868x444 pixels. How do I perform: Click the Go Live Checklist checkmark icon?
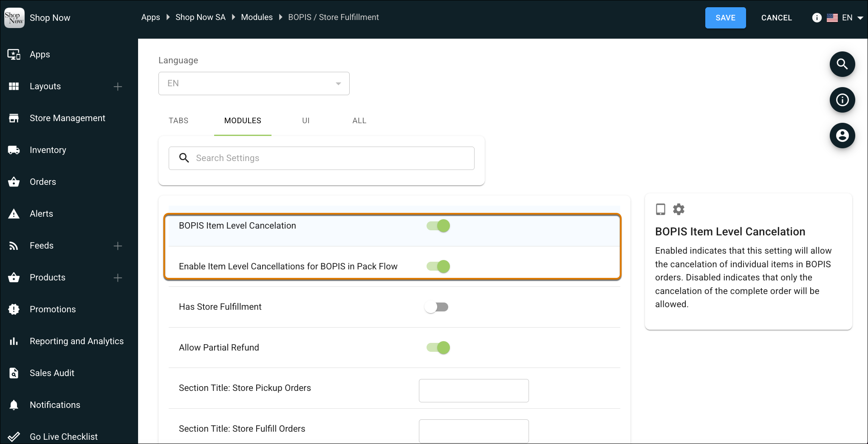point(14,437)
